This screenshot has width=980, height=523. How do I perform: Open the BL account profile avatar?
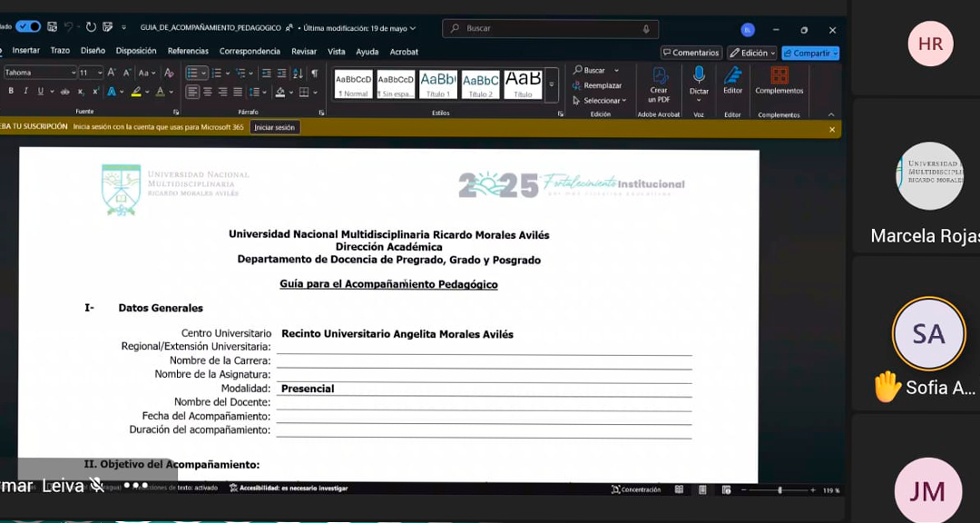point(748,29)
